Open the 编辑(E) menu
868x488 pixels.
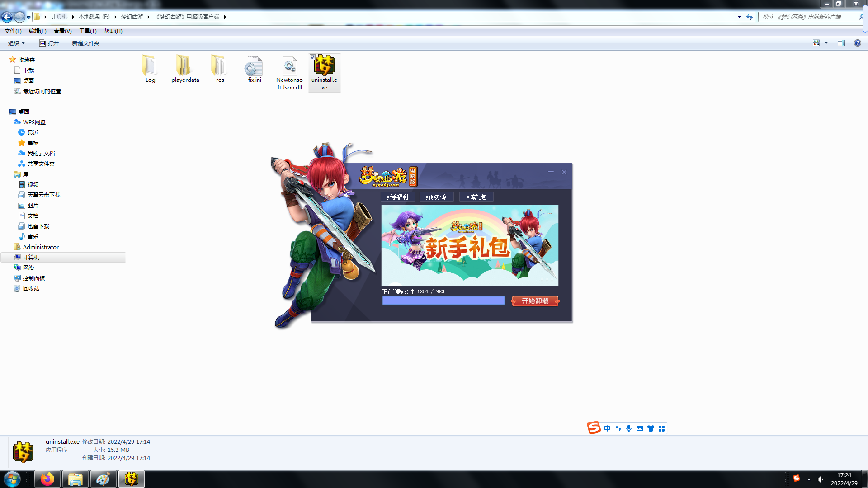click(38, 31)
